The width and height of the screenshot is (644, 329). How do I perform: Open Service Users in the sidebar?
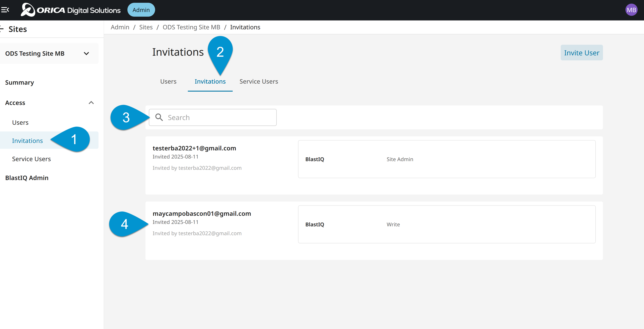pyautogui.click(x=32, y=159)
